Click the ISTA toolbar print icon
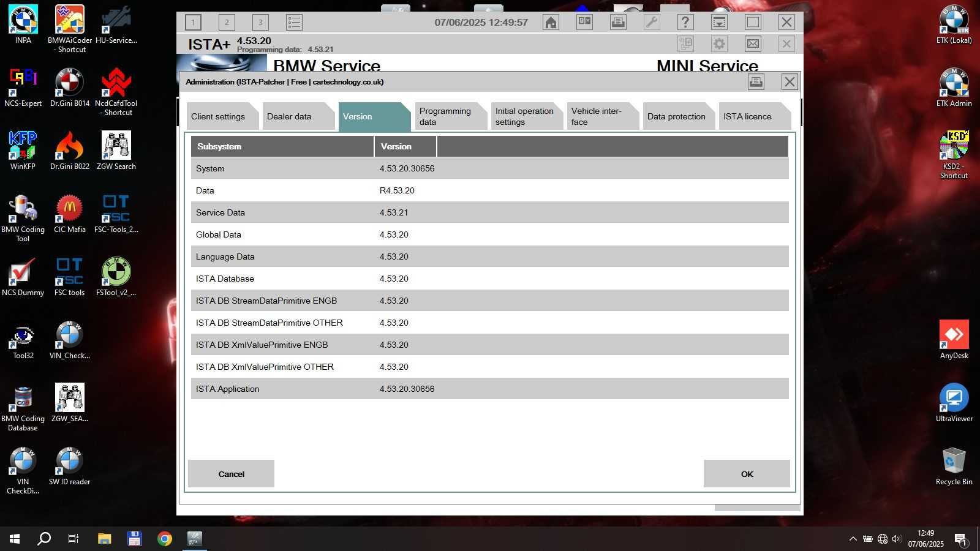Viewport: 980px width, 551px height. pyautogui.click(x=618, y=23)
